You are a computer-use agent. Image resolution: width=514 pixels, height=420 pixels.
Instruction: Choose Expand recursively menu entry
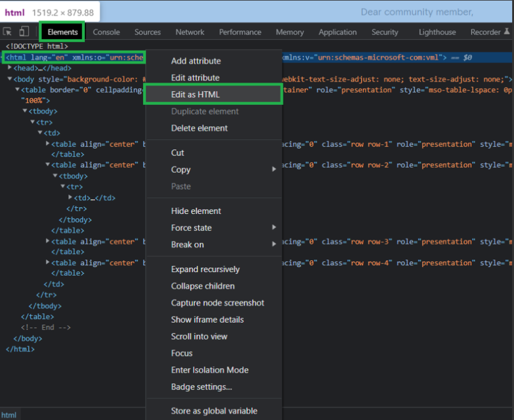(x=205, y=269)
